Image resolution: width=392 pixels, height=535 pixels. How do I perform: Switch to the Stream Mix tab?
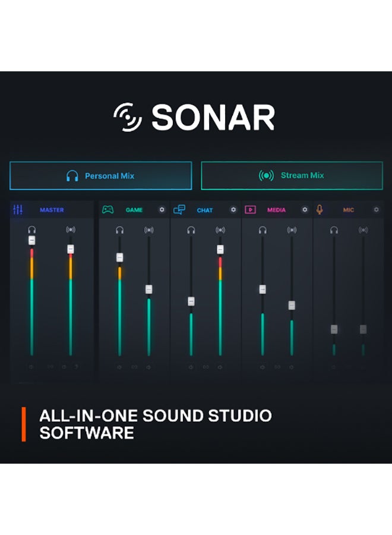tap(292, 175)
